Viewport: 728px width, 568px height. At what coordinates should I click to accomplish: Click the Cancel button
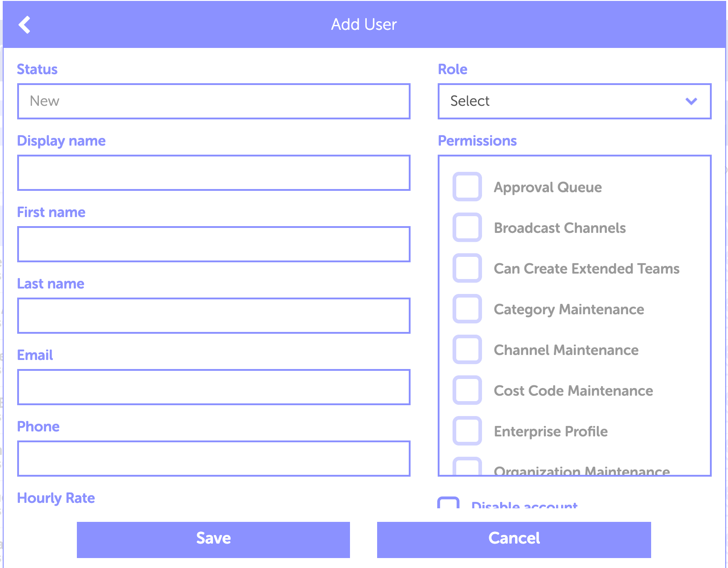click(514, 540)
